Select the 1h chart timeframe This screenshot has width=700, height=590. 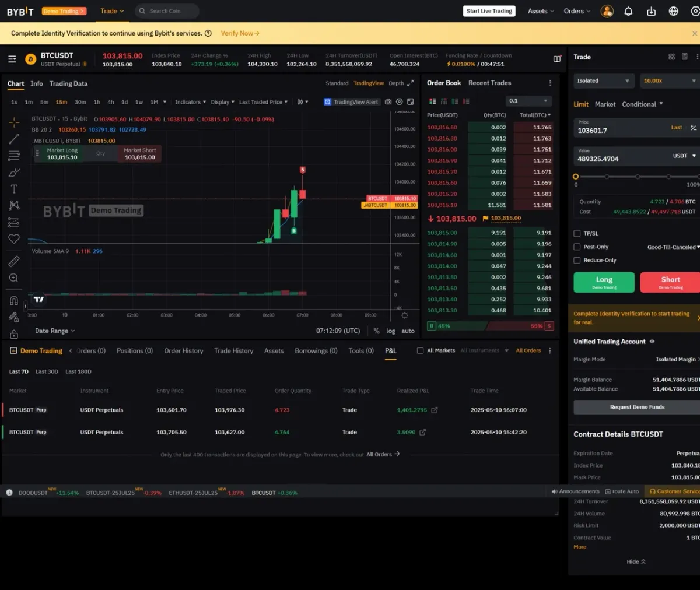(96, 102)
